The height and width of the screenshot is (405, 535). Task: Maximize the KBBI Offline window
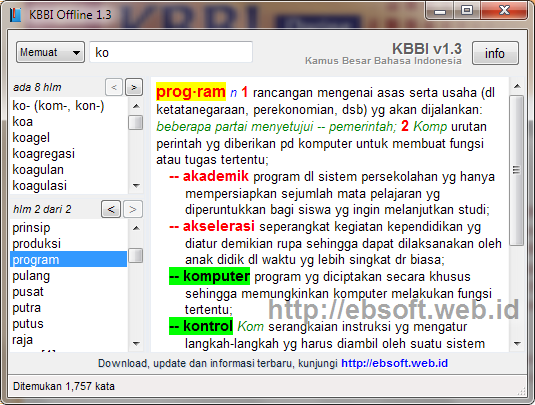click(x=467, y=11)
